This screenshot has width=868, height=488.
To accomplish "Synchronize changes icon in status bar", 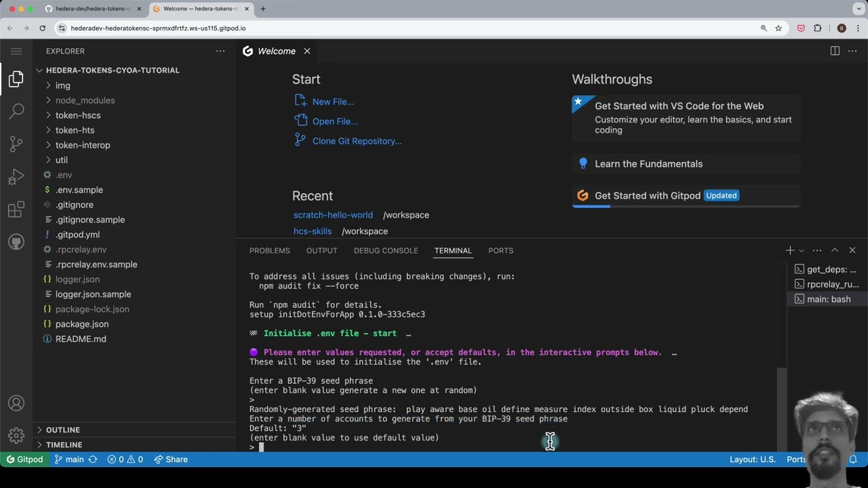I will (x=93, y=459).
